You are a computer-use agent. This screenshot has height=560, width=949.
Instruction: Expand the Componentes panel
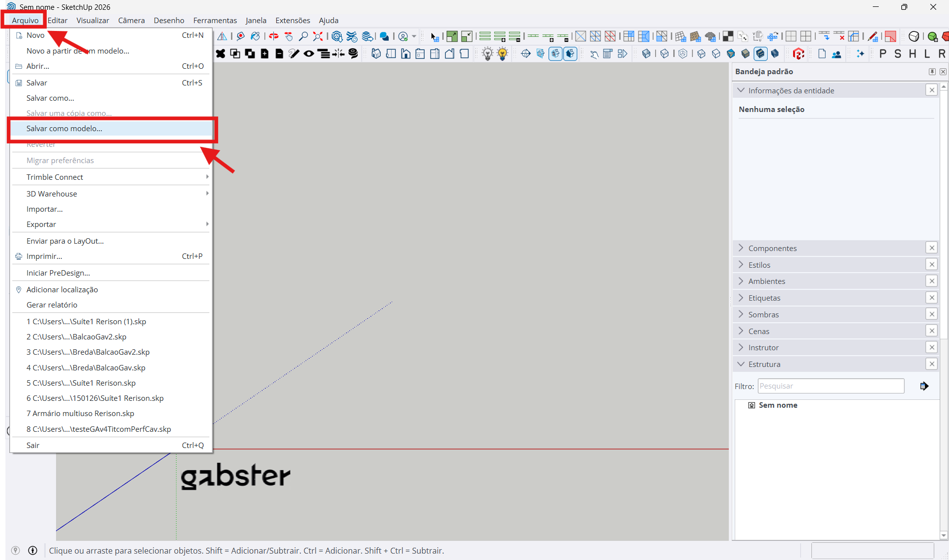(x=741, y=248)
